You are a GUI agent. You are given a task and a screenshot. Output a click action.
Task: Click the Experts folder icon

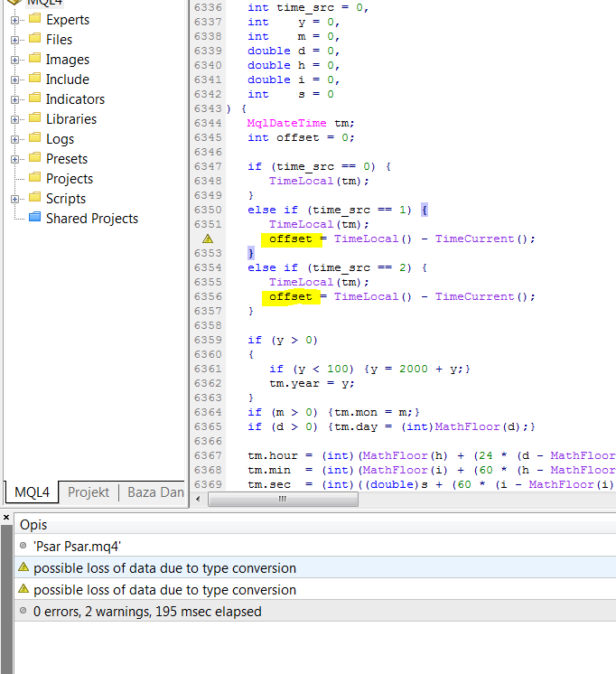coord(35,18)
